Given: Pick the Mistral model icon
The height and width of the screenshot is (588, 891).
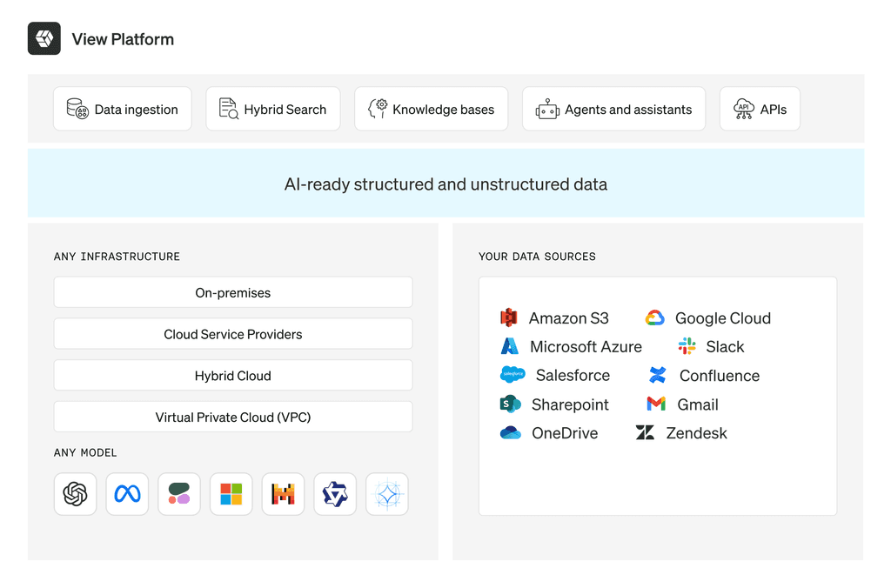Looking at the screenshot, I should [283, 494].
